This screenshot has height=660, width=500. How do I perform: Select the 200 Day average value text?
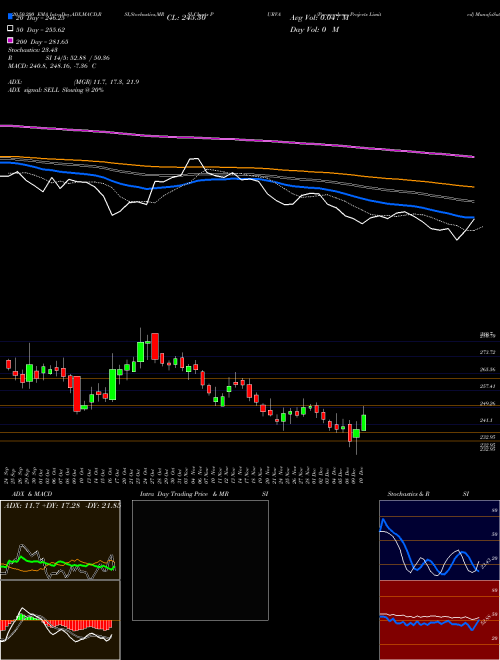click(x=42, y=42)
